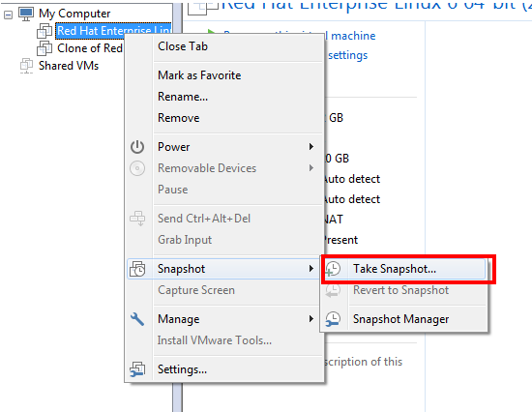
Task: Select Mark as Favorite
Action: tap(224, 75)
